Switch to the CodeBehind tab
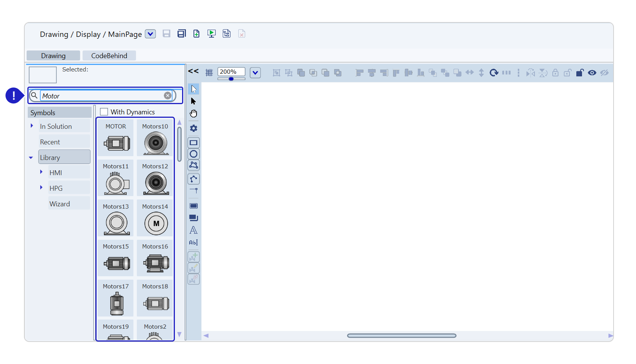Screen dimensions: 636x364 click(109, 56)
